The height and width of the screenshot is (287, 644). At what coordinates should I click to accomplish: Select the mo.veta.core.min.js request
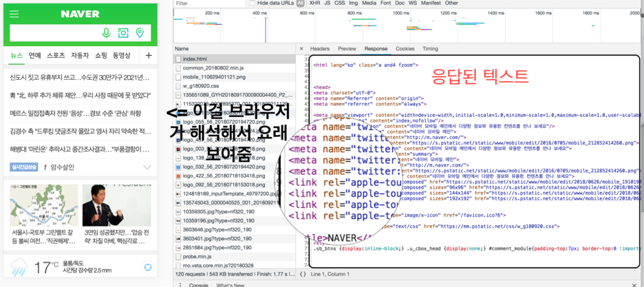pyautogui.click(x=234, y=266)
